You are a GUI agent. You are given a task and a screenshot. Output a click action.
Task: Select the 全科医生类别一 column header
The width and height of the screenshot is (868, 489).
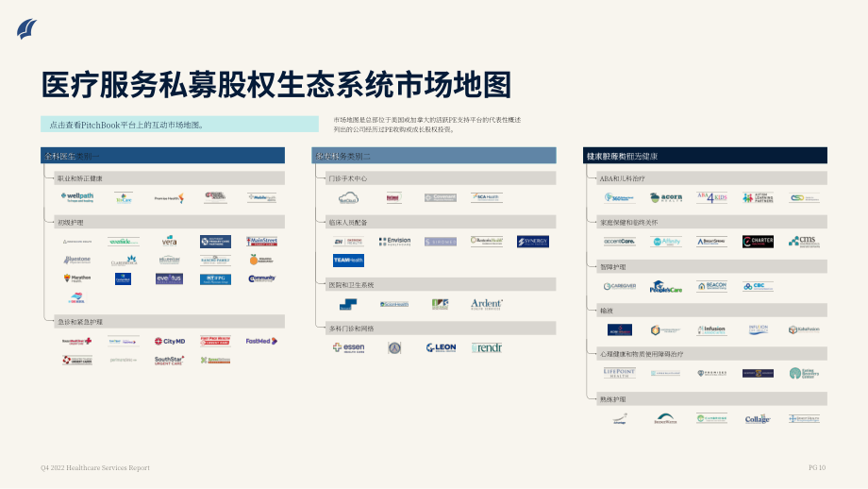point(162,156)
